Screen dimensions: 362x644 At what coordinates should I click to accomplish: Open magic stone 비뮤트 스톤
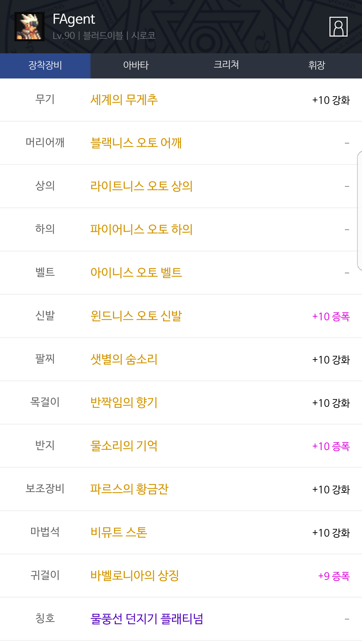click(x=119, y=532)
